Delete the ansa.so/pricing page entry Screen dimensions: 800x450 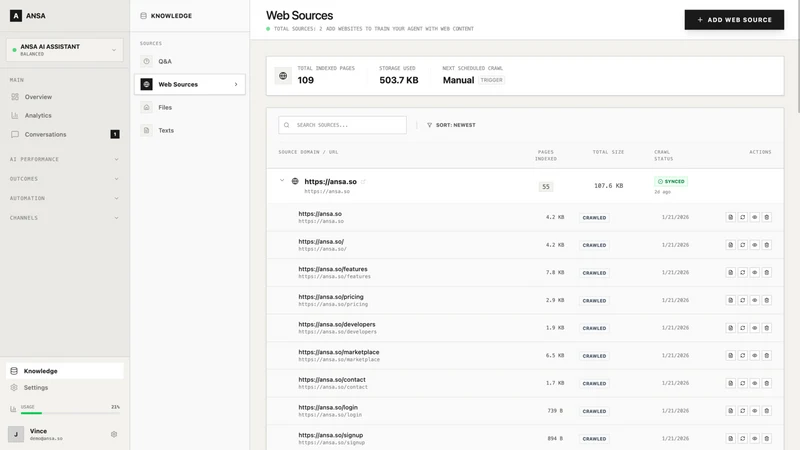tap(766, 300)
